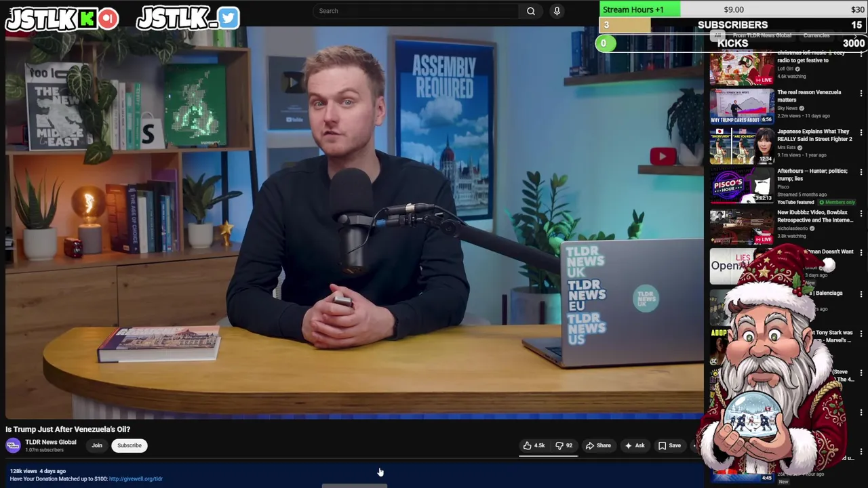Share the Venezuela oil video
The height and width of the screenshot is (488, 868).
tap(598, 445)
